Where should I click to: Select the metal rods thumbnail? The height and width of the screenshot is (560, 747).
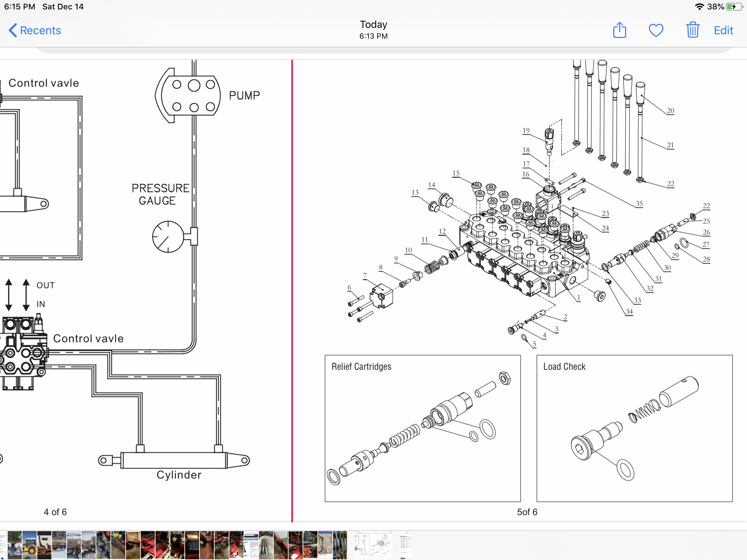point(266,545)
